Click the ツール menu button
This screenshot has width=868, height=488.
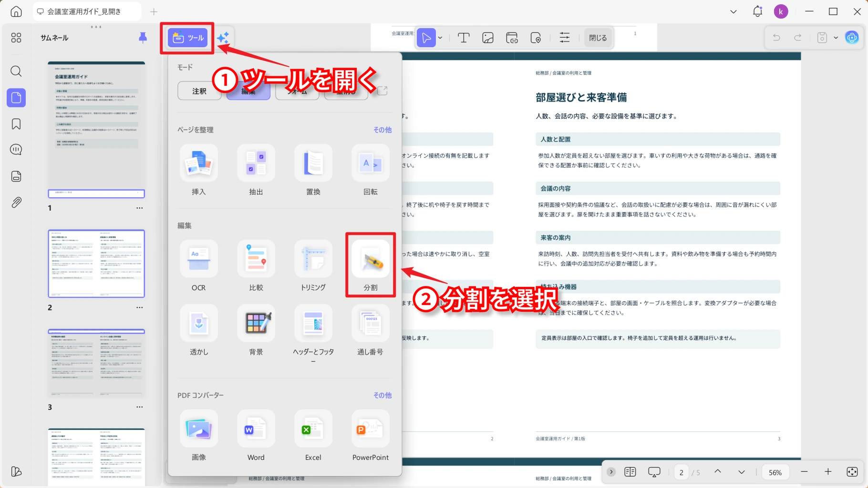pos(188,38)
